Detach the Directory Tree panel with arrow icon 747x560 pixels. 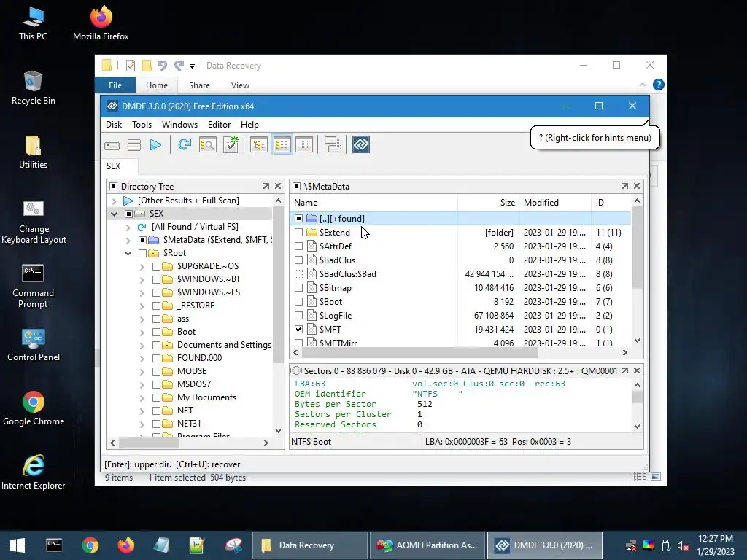click(x=266, y=186)
